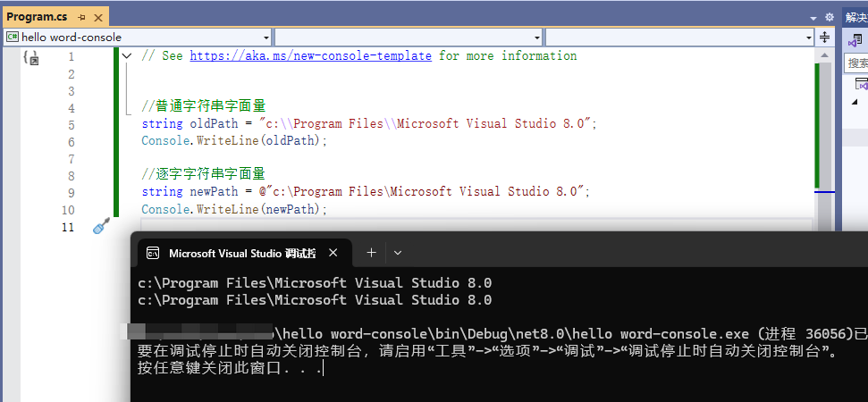868x402 pixels.
Task: Click line number 11 in the gutter
Action: pyautogui.click(x=68, y=227)
